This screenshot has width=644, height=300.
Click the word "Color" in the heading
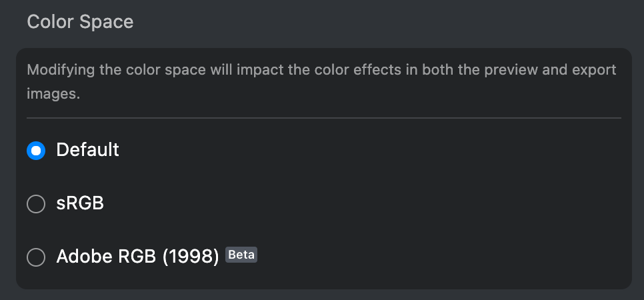click(x=50, y=22)
